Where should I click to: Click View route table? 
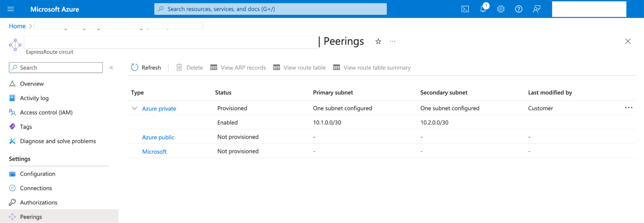point(299,67)
